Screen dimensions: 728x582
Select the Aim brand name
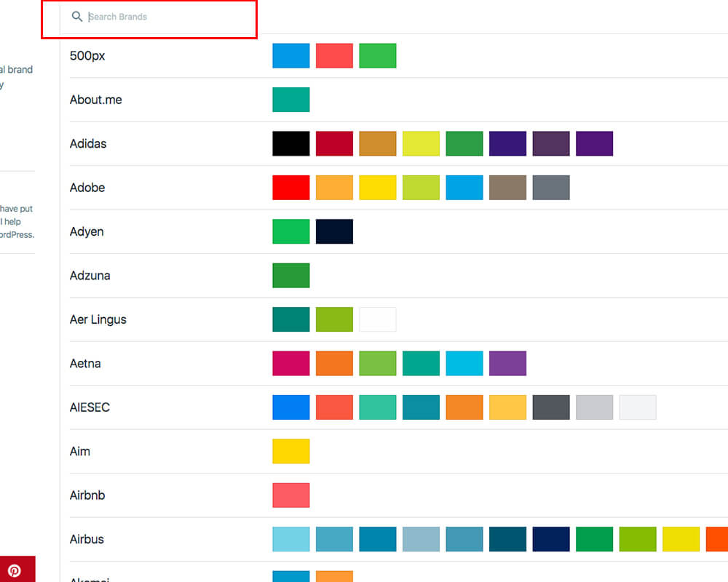click(80, 451)
